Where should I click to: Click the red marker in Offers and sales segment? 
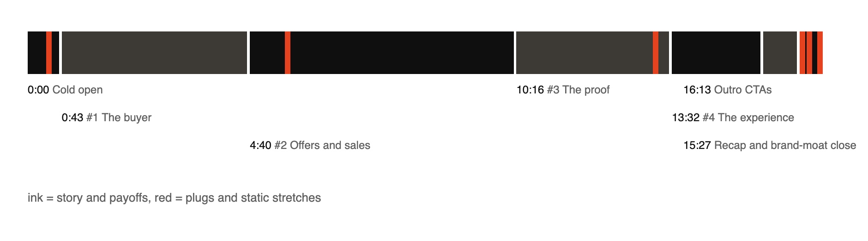pos(288,53)
